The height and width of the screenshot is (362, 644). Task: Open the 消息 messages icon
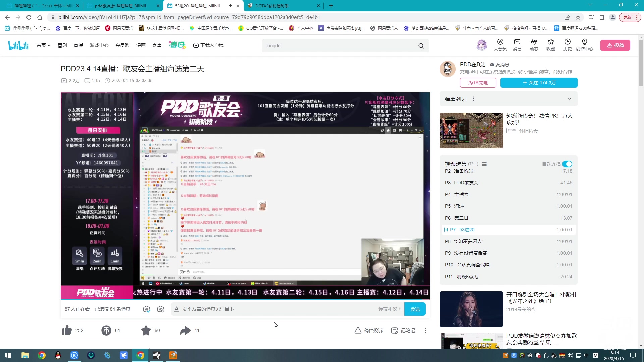tap(517, 45)
